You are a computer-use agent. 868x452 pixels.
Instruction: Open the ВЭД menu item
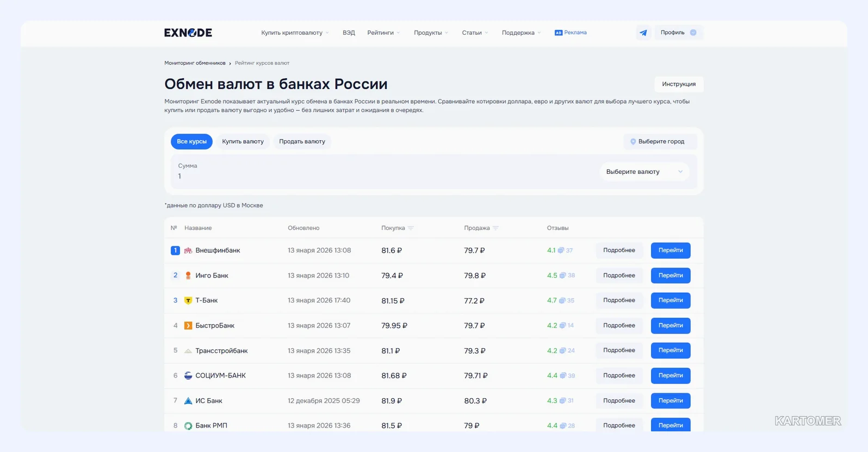coord(349,33)
